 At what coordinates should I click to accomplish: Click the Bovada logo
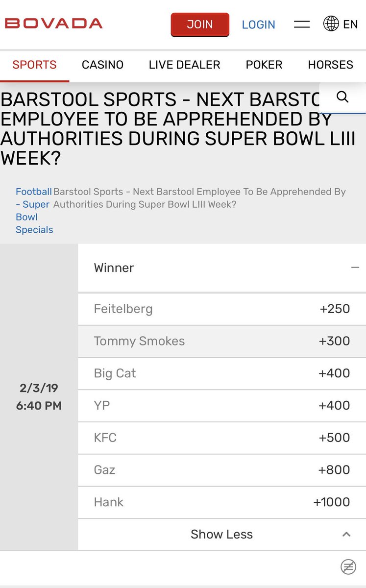click(x=53, y=23)
